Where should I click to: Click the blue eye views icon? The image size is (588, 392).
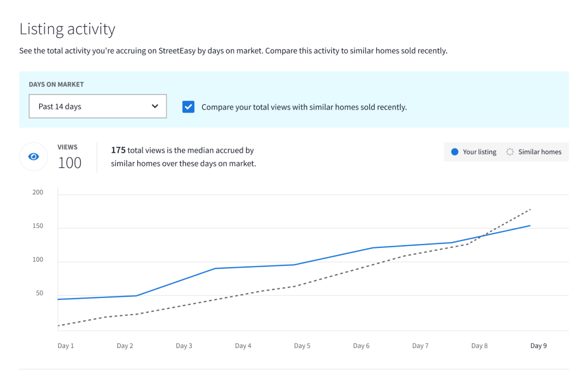33,156
